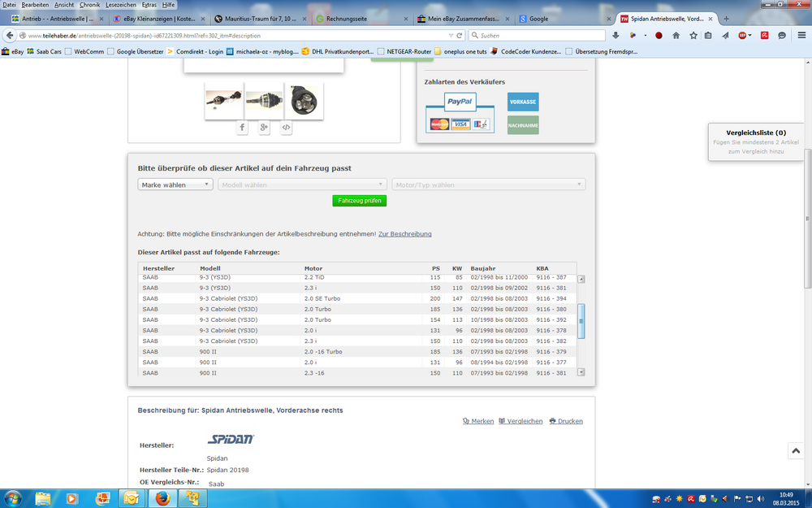Viewport: 812px width, 508px height.
Task: Expand the Modell wählen dropdown
Action: (x=302, y=185)
